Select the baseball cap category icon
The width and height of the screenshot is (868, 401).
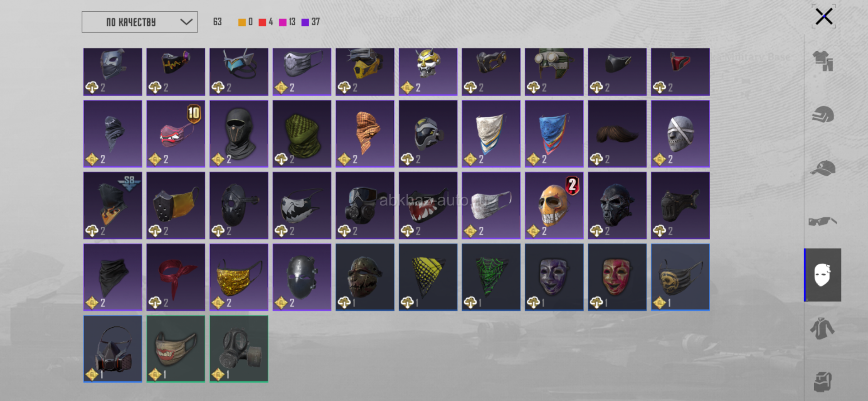(823, 168)
